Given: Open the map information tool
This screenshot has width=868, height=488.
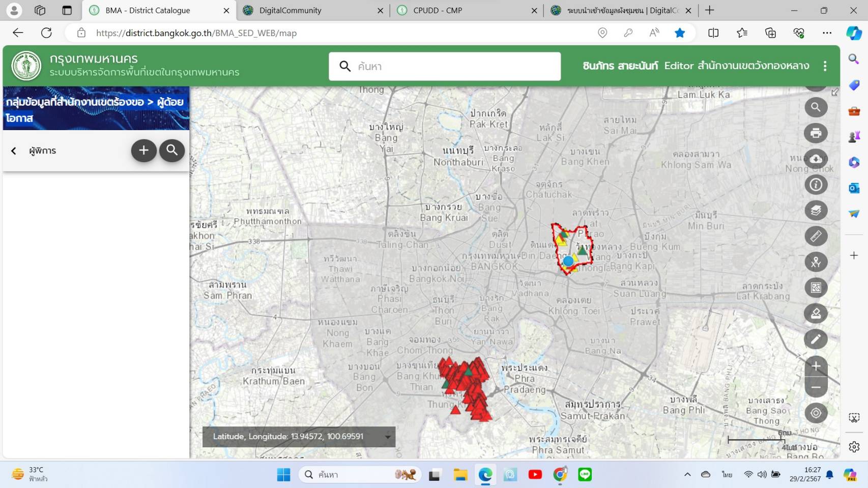Looking at the screenshot, I should (816, 185).
